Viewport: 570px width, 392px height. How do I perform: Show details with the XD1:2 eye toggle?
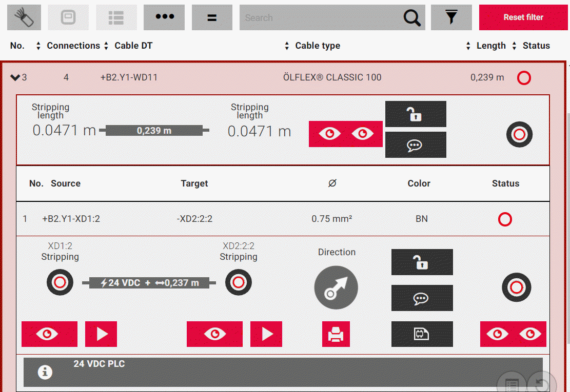49,334
